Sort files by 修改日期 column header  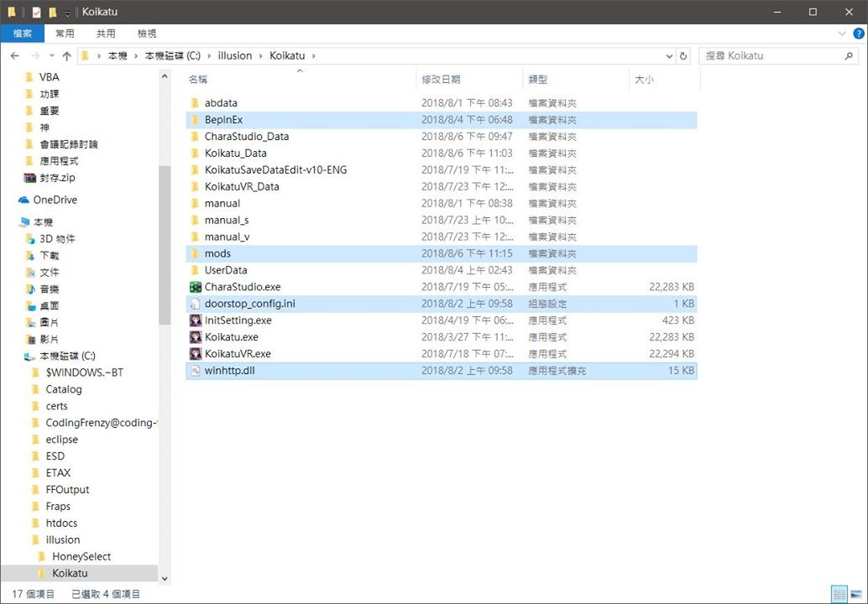441,79
